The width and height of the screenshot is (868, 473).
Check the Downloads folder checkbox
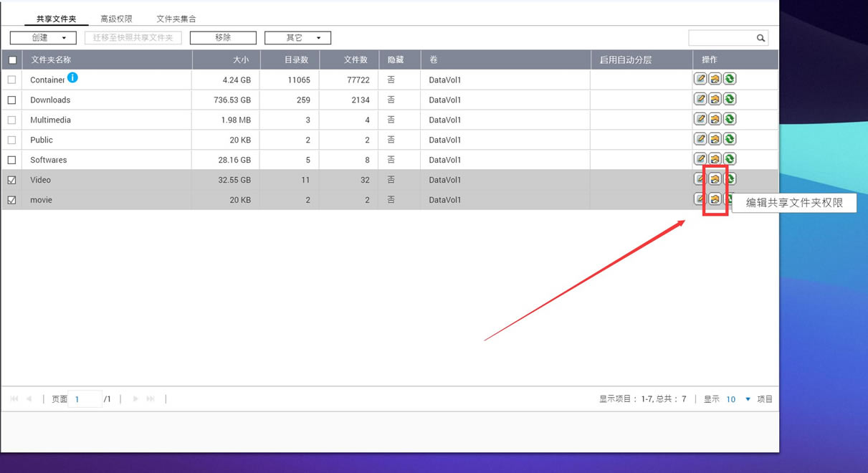11,100
